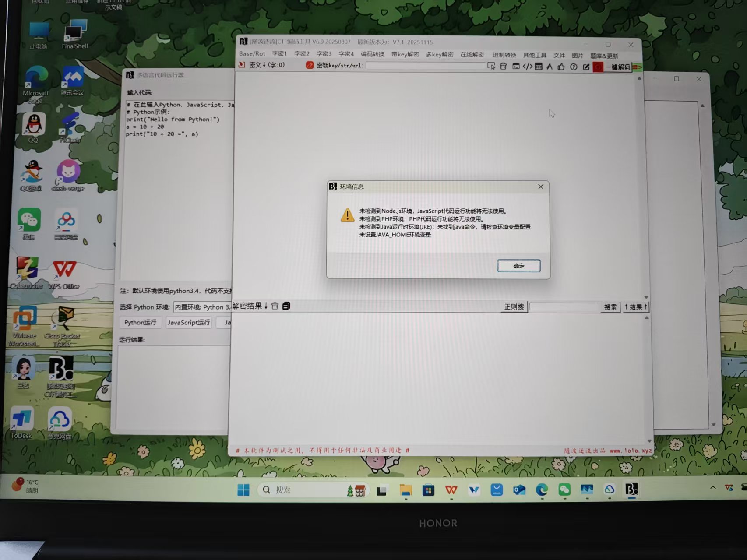Open the 其他工具 menu

tap(535, 55)
